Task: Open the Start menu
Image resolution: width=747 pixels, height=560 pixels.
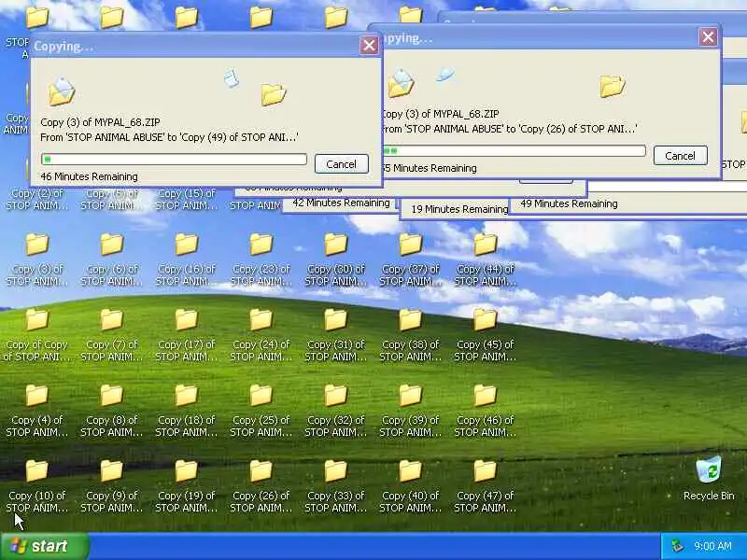Action: 44,546
